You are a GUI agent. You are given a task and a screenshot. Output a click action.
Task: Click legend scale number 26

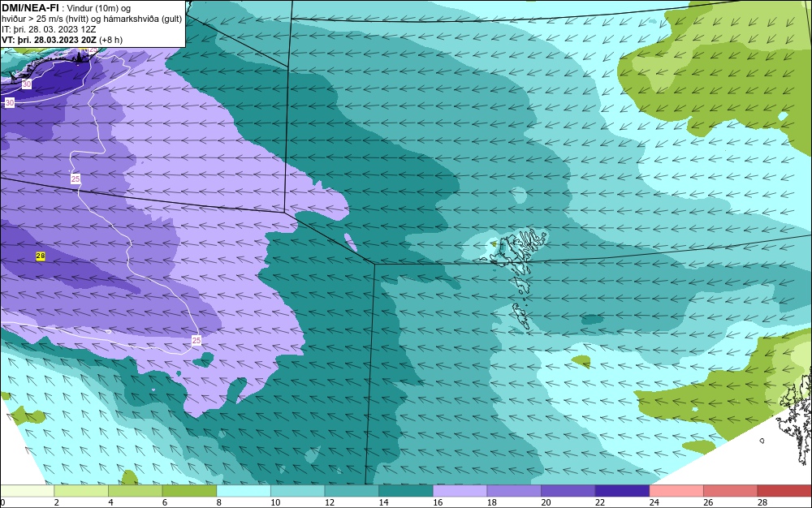708,502
